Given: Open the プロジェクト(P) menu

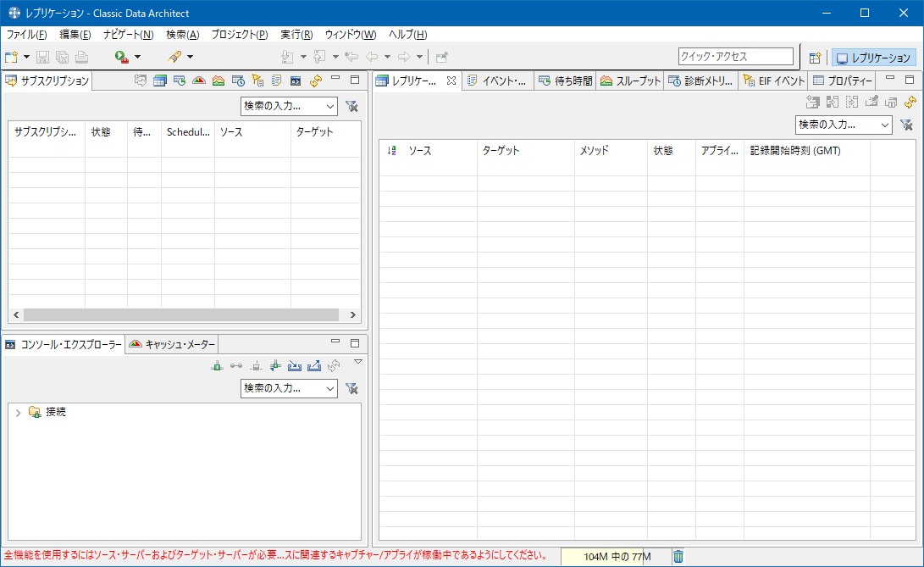Looking at the screenshot, I should 240,34.
